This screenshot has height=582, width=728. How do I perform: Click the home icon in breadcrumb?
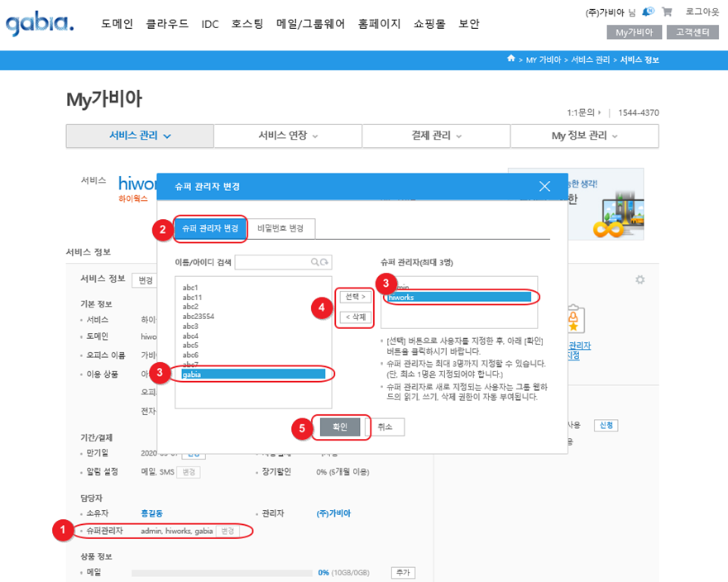click(x=511, y=59)
